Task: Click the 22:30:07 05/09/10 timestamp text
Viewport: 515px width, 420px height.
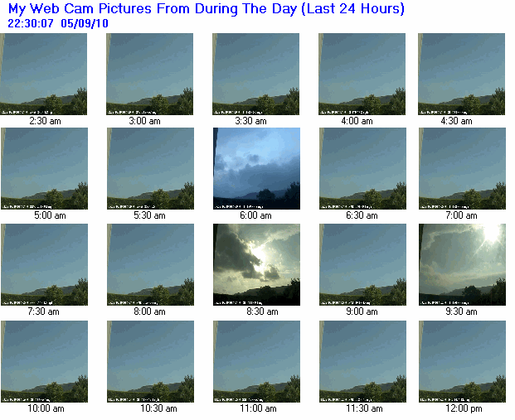Action: [58, 24]
